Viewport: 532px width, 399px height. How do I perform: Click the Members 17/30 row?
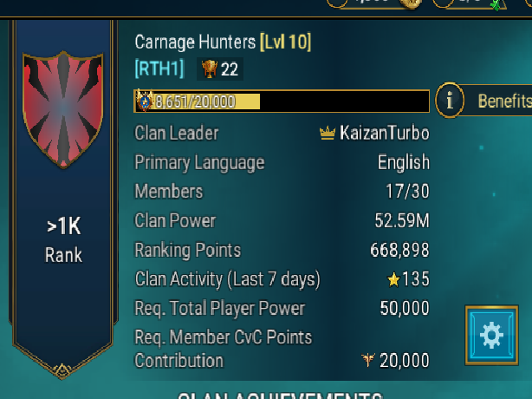click(282, 191)
